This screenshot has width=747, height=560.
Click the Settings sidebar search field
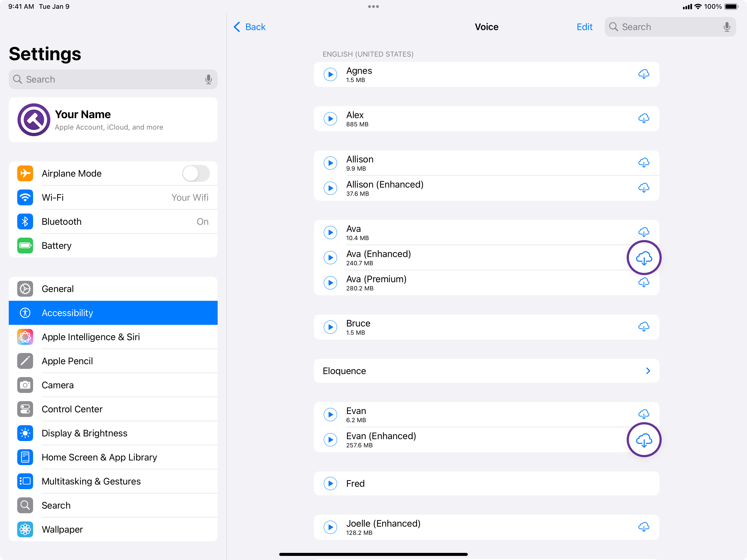[x=108, y=79]
